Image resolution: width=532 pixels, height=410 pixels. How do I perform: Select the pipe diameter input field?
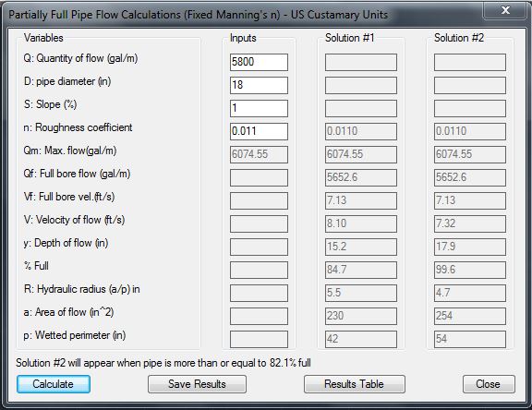tap(259, 85)
